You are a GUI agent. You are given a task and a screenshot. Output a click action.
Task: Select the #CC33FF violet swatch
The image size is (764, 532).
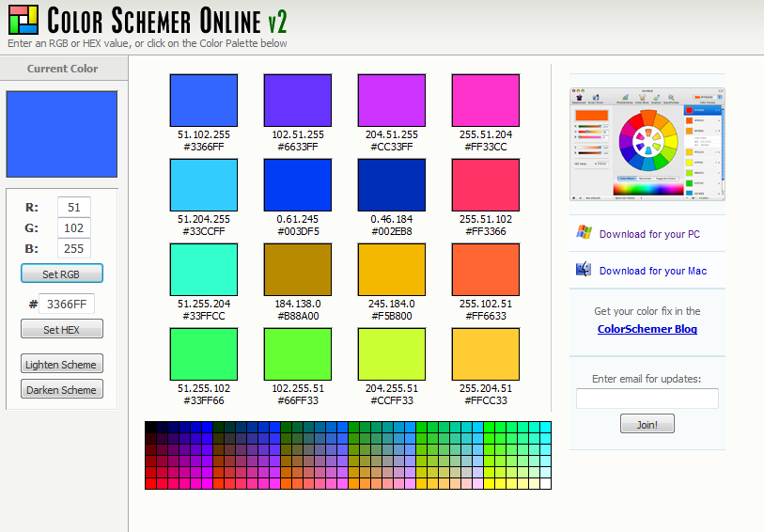(x=392, y=101)
